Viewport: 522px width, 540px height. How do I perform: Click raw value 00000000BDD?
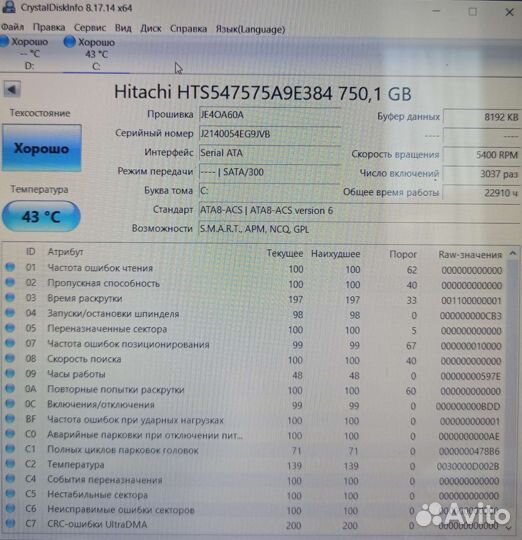(468, 406)
